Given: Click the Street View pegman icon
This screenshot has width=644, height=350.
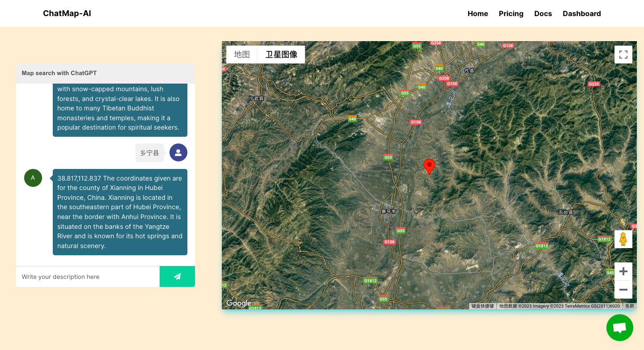Looking at the screenshot, I should pos(623,239).
